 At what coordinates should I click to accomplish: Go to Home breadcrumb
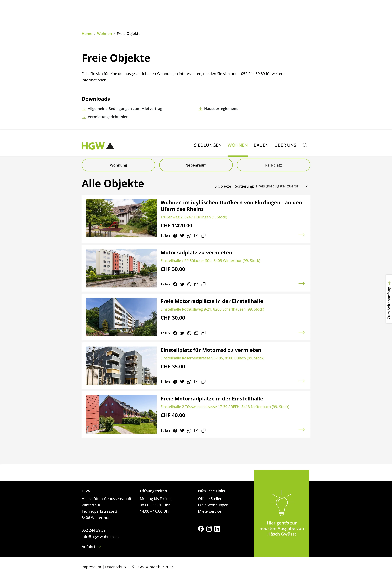coord(87,34)
